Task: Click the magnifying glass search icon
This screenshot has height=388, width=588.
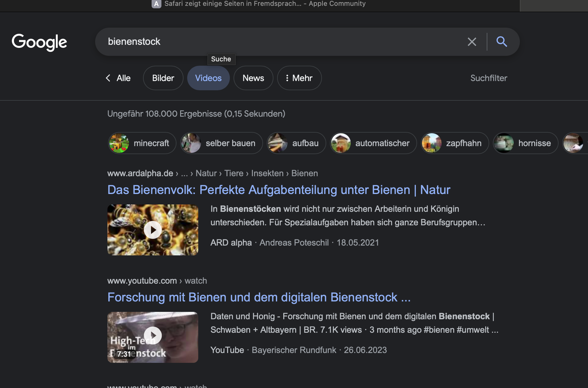Action: tap(502, 41)
